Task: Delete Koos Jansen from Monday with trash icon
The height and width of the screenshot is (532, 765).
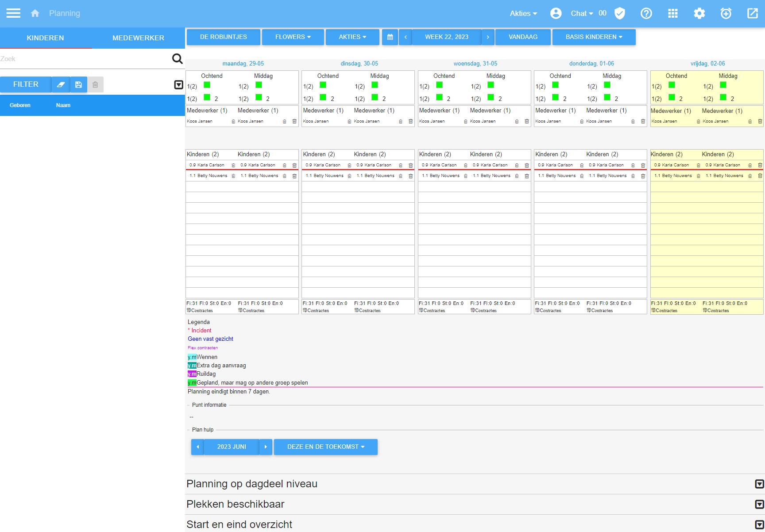Action: click(294, 121)
